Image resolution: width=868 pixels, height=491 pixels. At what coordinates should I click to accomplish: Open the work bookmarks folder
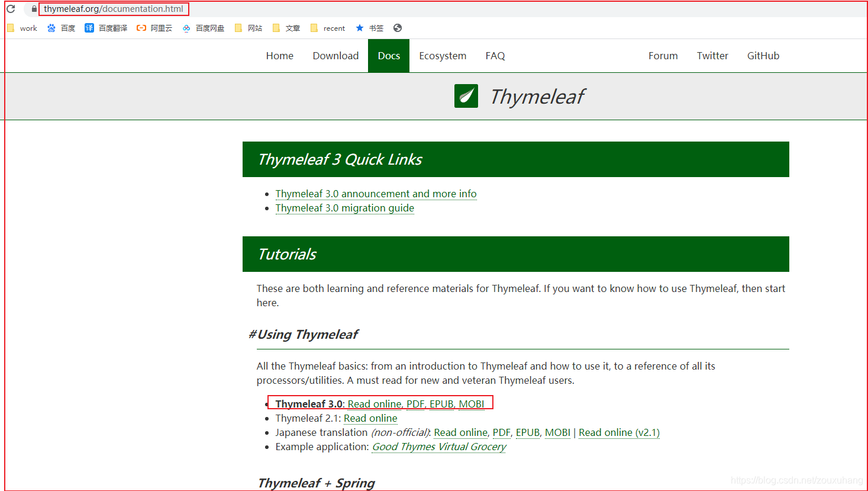22,28
